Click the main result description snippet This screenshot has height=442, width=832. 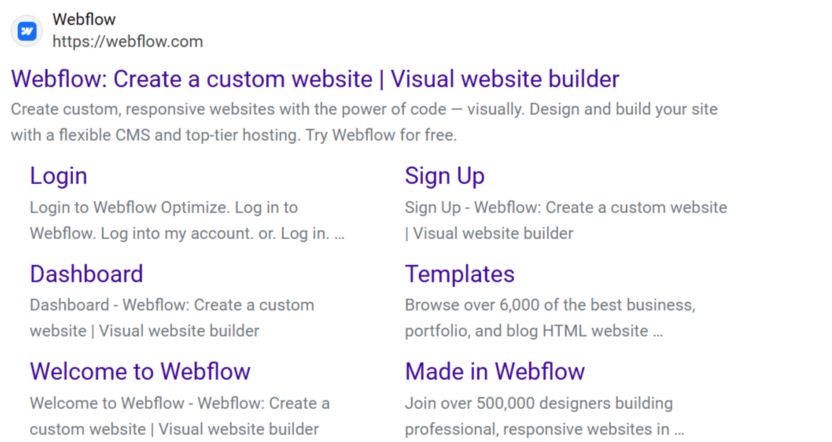pyautogui.click(x=364, y=121)
